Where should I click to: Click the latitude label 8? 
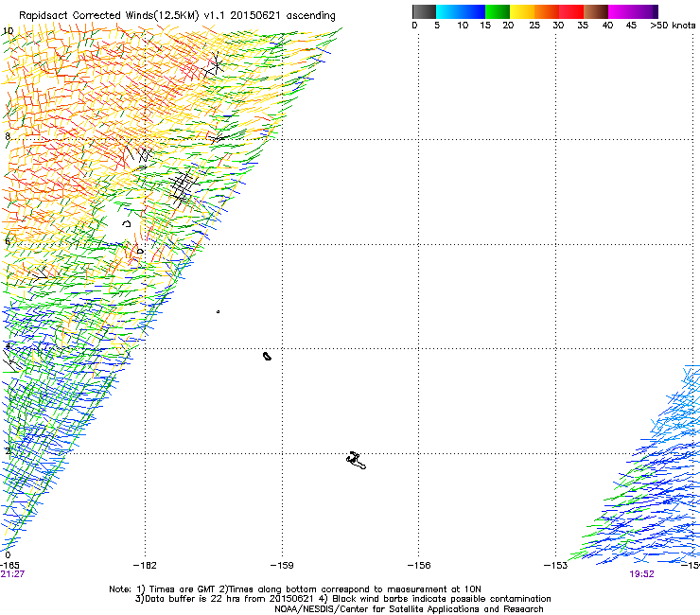(8, 136)
